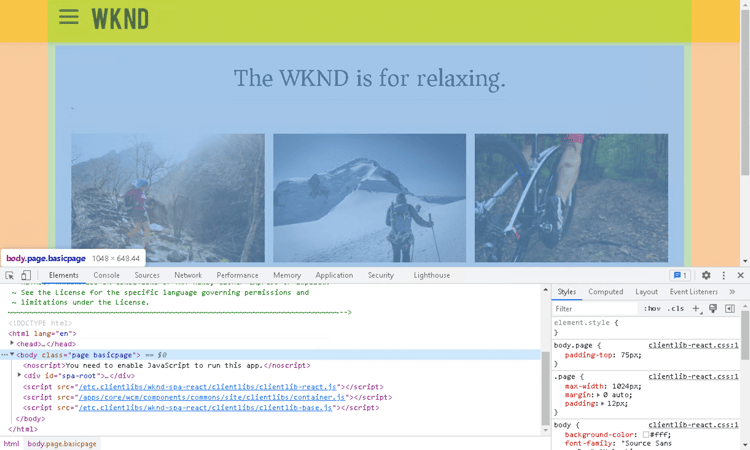Open the Performance tab
The width and height of the screenshot is (750, 450).
point(237,275)
